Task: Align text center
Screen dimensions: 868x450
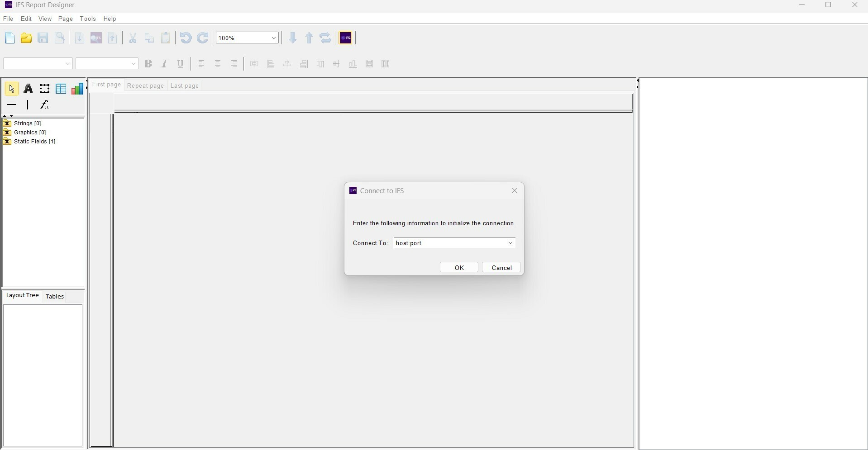Action: (218, 64)
